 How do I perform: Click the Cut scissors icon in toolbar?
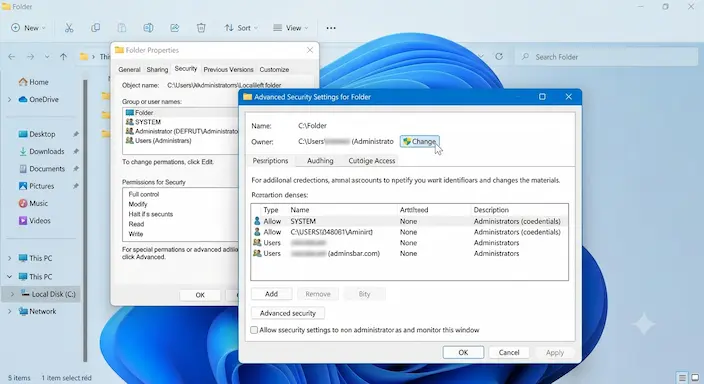(x=69, y=28)
